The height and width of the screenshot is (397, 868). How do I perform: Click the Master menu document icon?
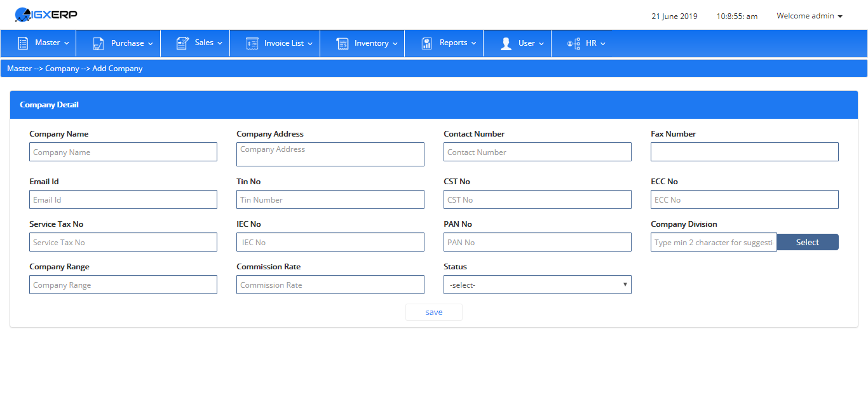point(23,43)
